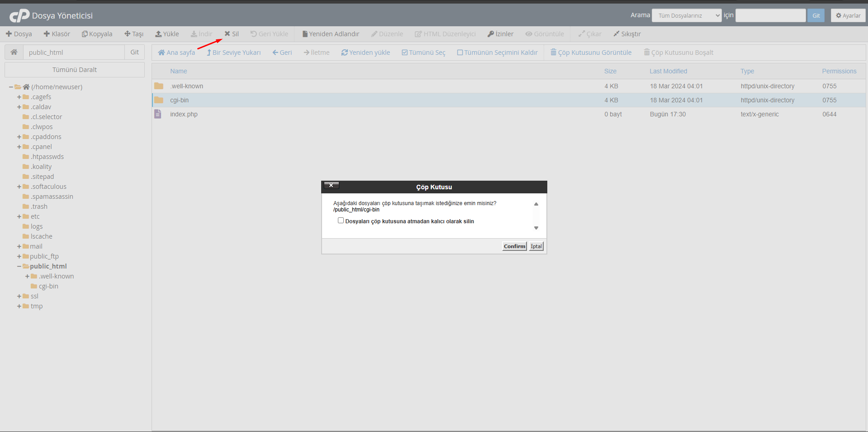Sort by Size column header
The image size is (868, 432).
pos(610,71)
